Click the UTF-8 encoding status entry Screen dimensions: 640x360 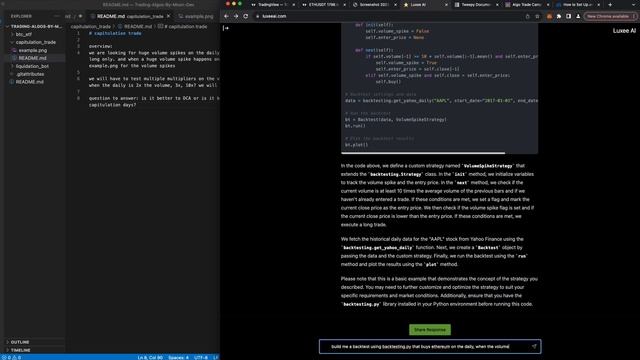[201, 358]
